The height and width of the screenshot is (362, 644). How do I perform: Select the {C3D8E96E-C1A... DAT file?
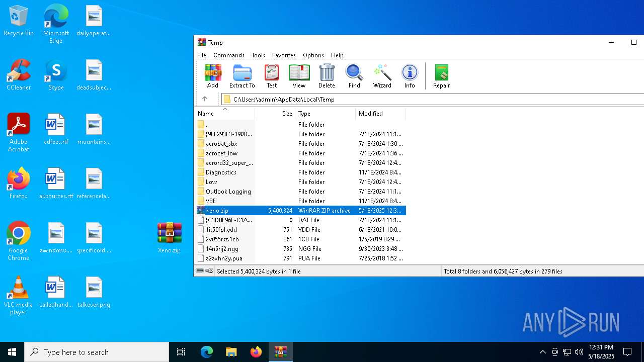301,220
